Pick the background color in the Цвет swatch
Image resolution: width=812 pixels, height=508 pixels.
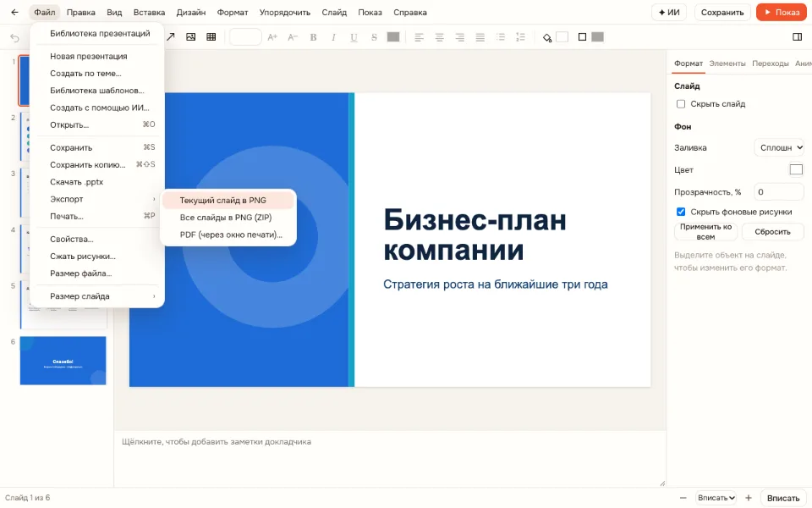click(796, 169)
